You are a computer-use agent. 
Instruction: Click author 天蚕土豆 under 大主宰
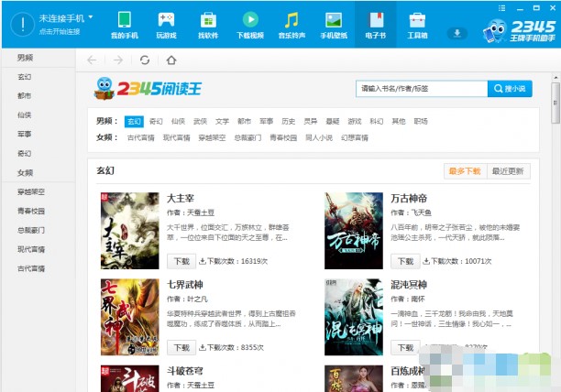click(201, 213)
